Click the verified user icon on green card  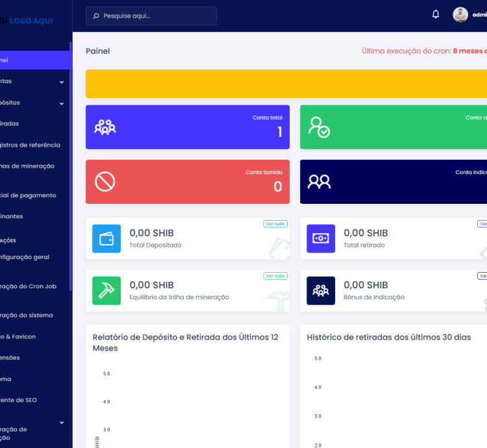click(x=319, y=127)
